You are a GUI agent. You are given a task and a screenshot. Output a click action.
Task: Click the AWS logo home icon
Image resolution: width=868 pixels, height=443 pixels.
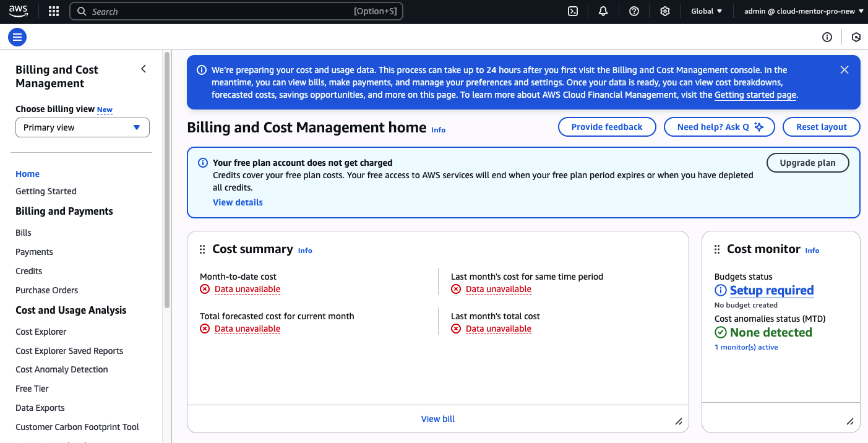19,11
